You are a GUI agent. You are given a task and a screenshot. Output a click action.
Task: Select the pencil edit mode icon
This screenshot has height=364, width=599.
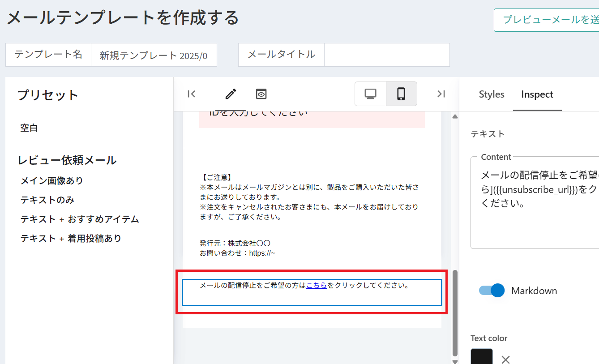[x=231, y=94]
